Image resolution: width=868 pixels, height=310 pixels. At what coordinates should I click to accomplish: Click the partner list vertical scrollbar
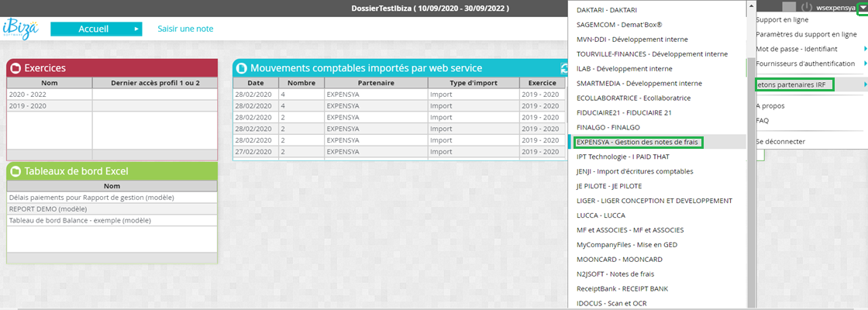(749, 155)
